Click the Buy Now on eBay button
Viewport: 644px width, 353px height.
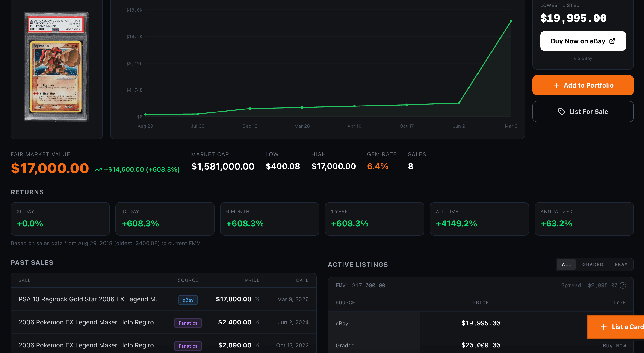[583, 41]
